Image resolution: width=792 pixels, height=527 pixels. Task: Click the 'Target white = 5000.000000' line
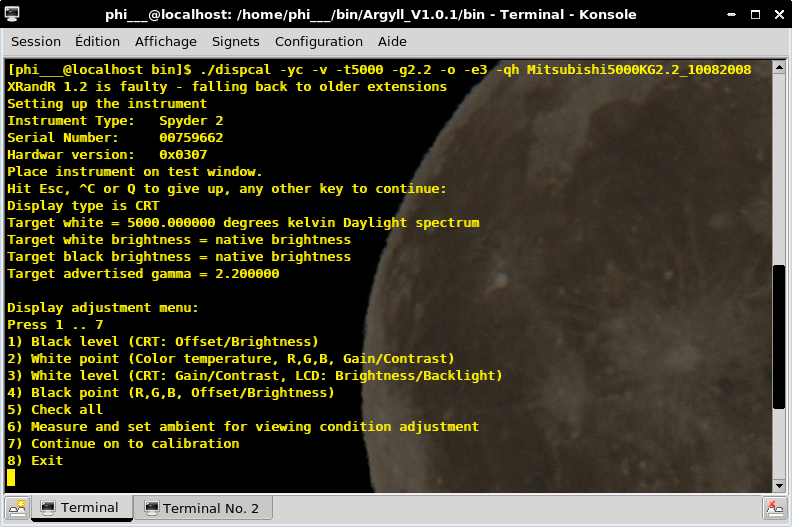[243, 223]
